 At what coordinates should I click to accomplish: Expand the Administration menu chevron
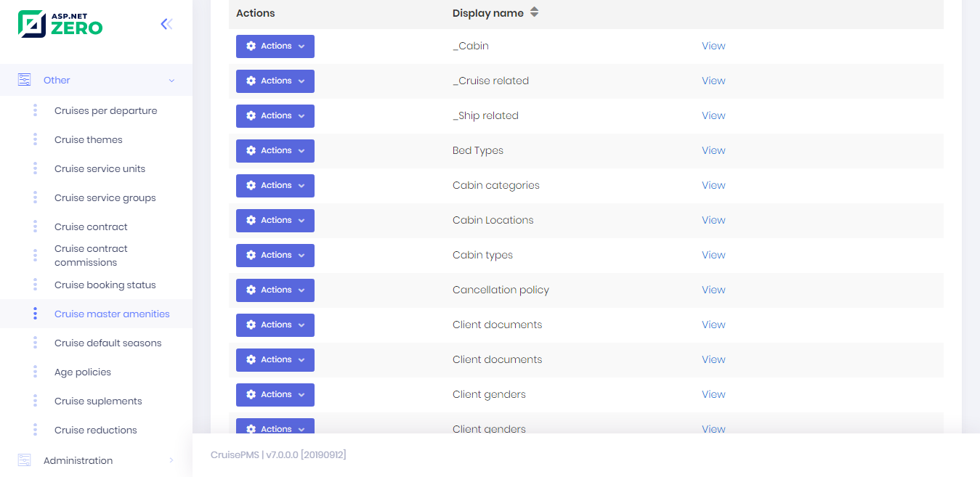pos(171,460)
